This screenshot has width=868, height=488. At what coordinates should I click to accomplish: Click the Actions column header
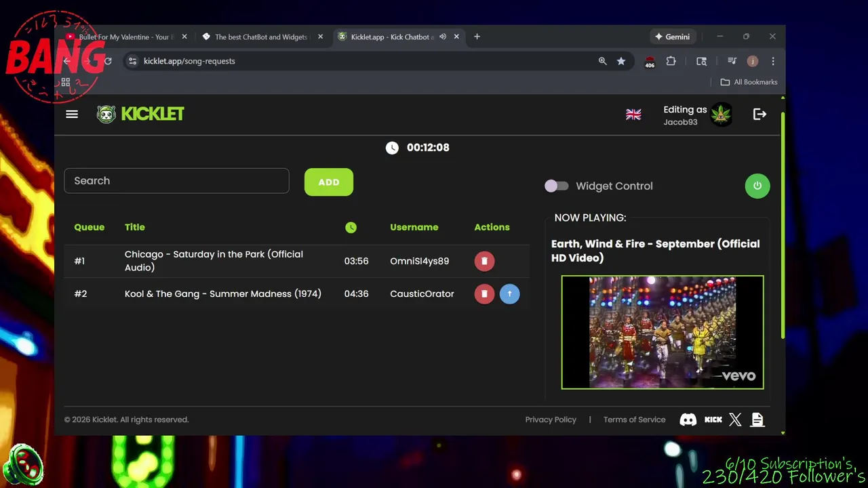click(492, 227)
